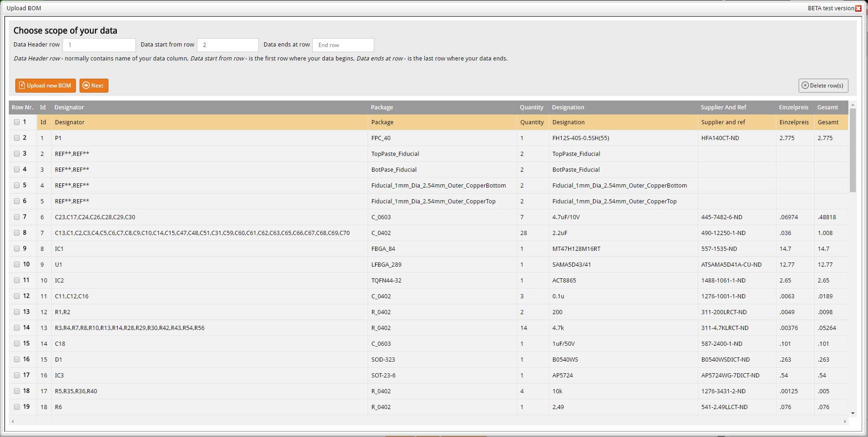Click the vertical scrollbar up arrow

pyautogui.click(x=853, y=105)
